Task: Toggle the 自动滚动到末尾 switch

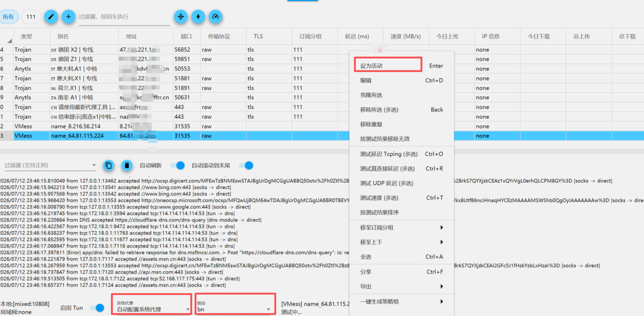Action: (246, 165)
